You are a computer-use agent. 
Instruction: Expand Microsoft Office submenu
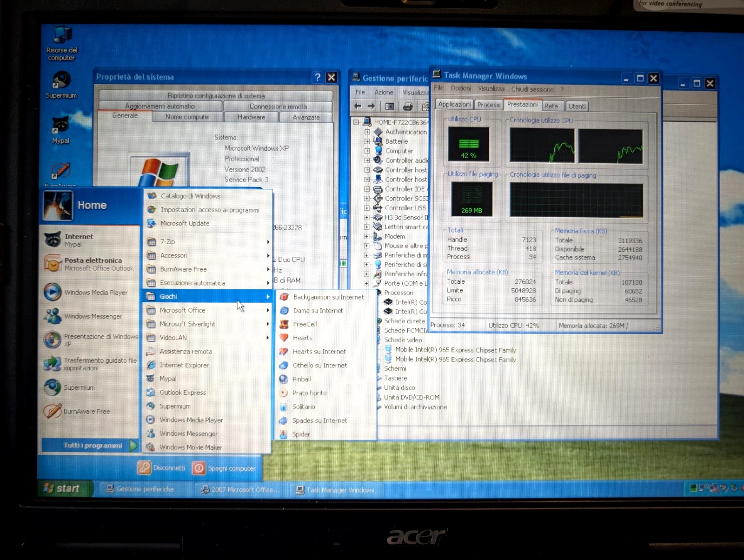pos(207,310)
